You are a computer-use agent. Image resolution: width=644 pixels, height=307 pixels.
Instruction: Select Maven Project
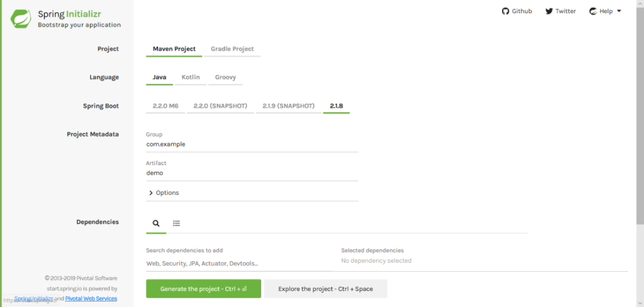click(174, 49)
